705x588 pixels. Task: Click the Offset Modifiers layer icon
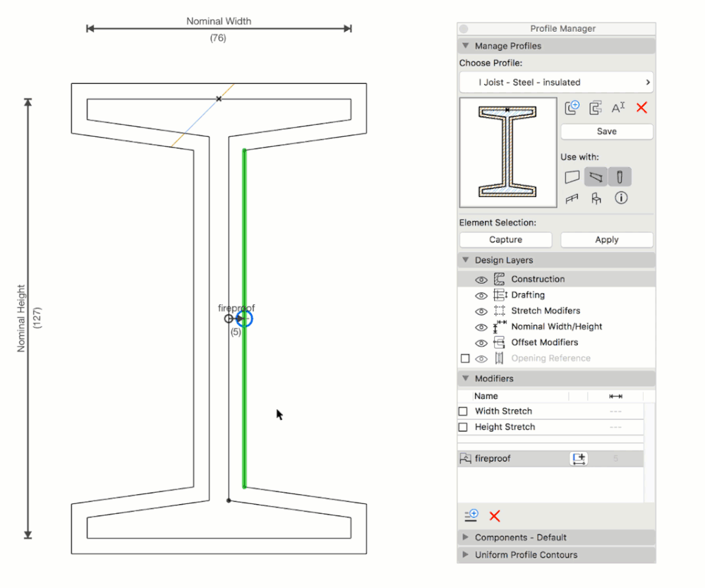(499, 342)
